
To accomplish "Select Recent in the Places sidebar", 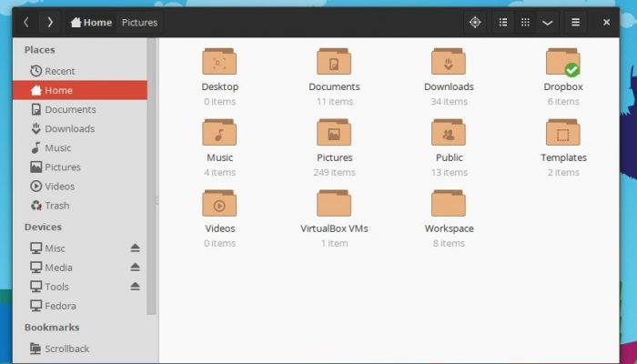I will pyautogui.click(x=80, y=71).
